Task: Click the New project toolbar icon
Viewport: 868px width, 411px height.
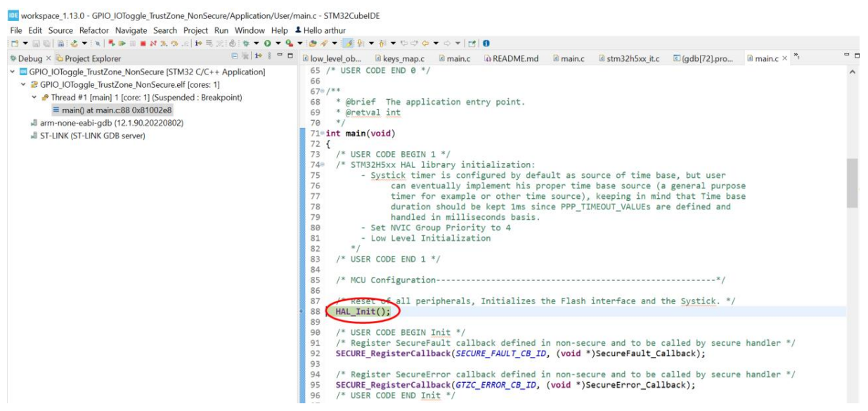Action: pyautogui.click(x=15, y=44)
